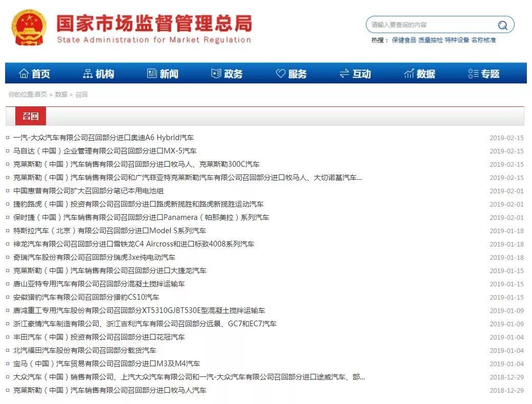Viewport: 532px width, 404px height.
Task: Click the shield icon beside 政务
Action: pos(216,73)
